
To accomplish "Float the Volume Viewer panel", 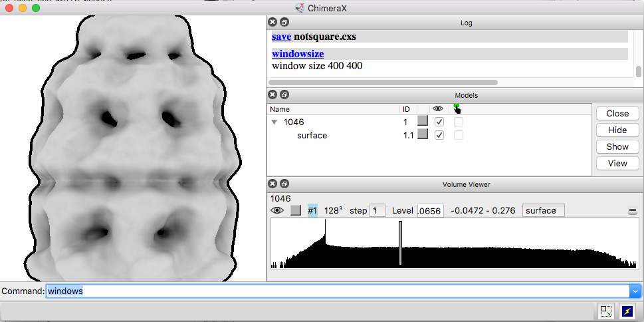I will [284, 184].
